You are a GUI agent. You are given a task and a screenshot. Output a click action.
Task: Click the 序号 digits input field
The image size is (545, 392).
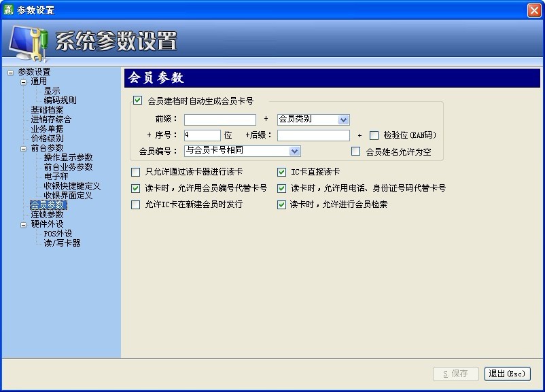(x=203, y=135)
